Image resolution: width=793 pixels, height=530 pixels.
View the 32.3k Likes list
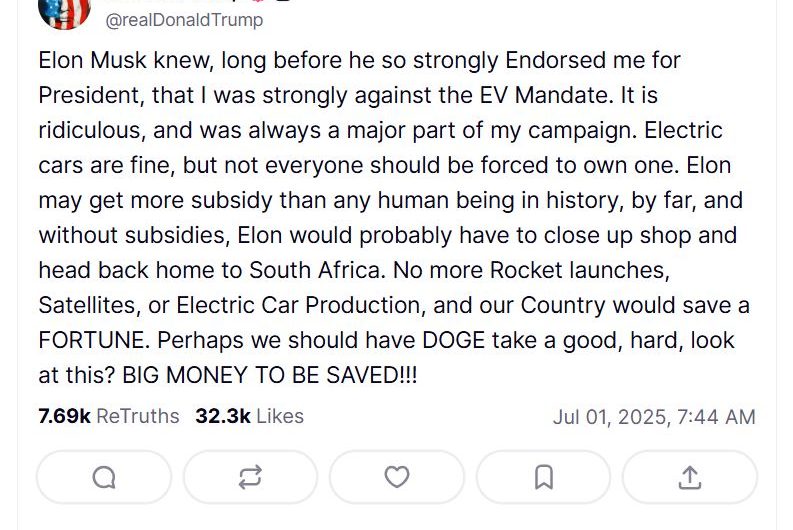coord(249,416)
